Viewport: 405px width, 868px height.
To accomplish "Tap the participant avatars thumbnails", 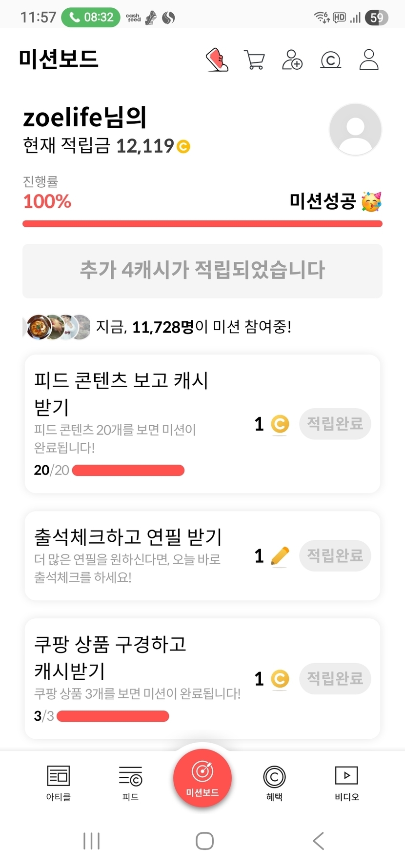I will [58, 327].
